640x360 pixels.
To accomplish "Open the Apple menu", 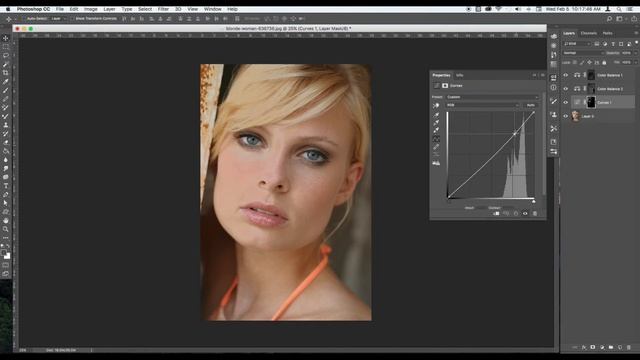I will [x=8, y=9].
